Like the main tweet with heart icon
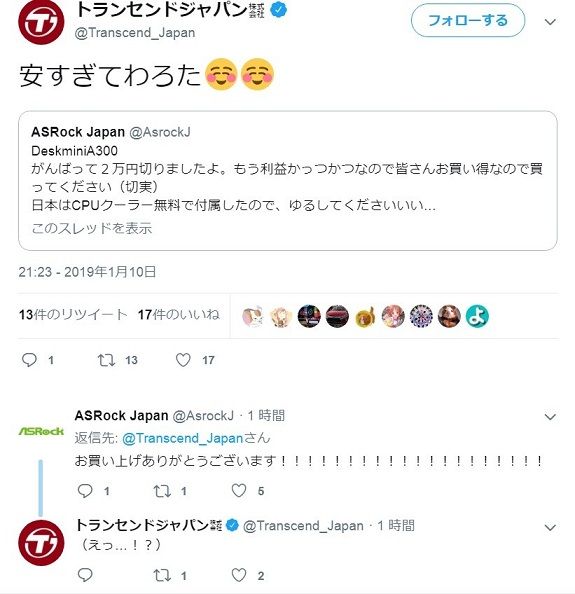This screenshot has height=594, width=575. point(183,360)
